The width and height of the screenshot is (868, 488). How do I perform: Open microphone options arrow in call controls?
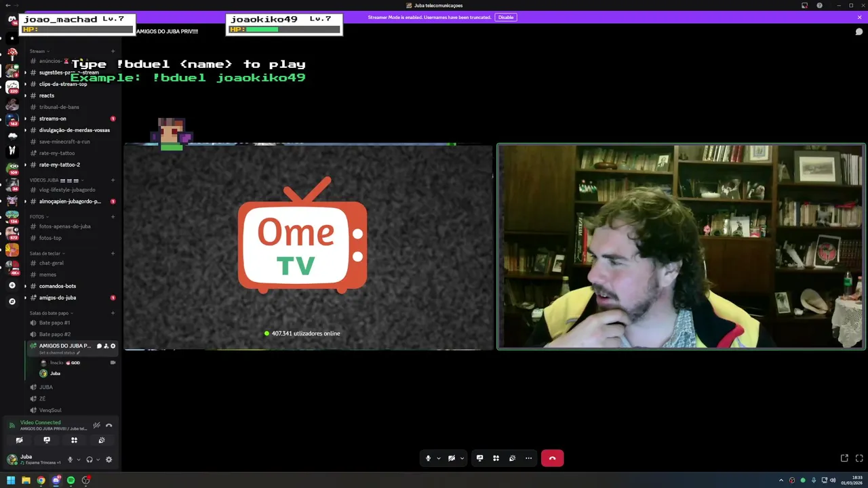pyautogui.click(x=438, y=458)
